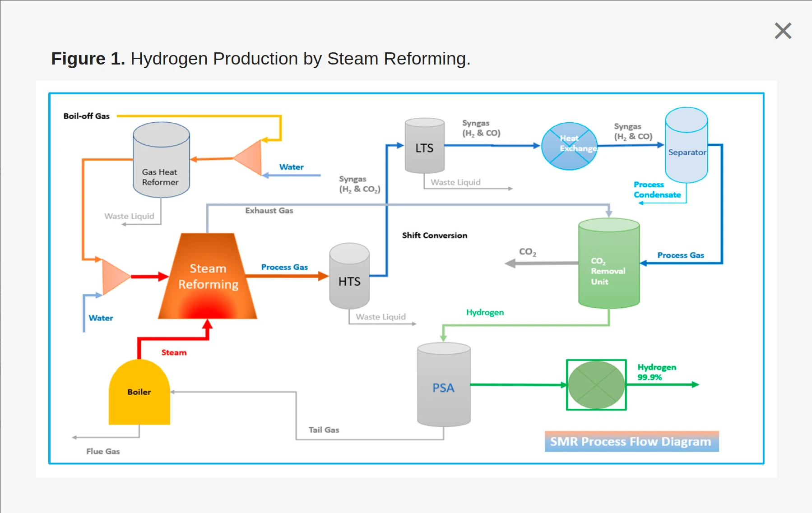Click the Boil-off Gas label
The height and width of the screenshot is (513, 812).
coord(86,116)
